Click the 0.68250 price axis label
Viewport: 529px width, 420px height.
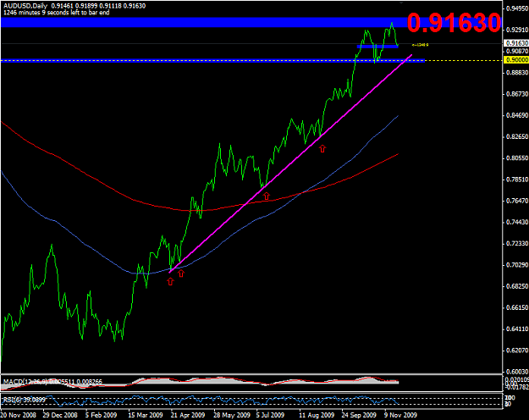(x=517, y=286)
